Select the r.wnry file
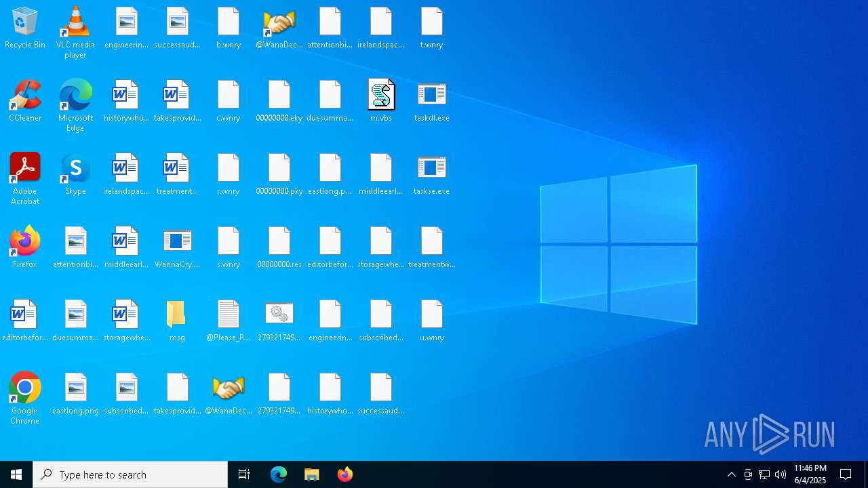 coord(229,175)
